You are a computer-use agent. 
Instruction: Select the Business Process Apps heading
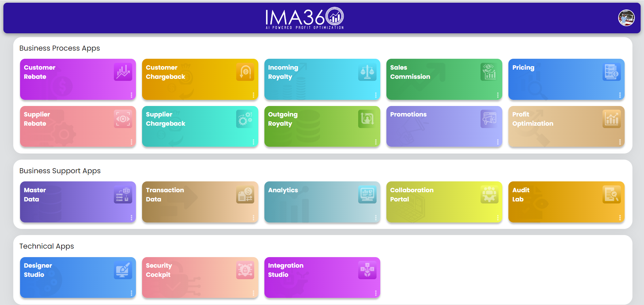[59, 48]
